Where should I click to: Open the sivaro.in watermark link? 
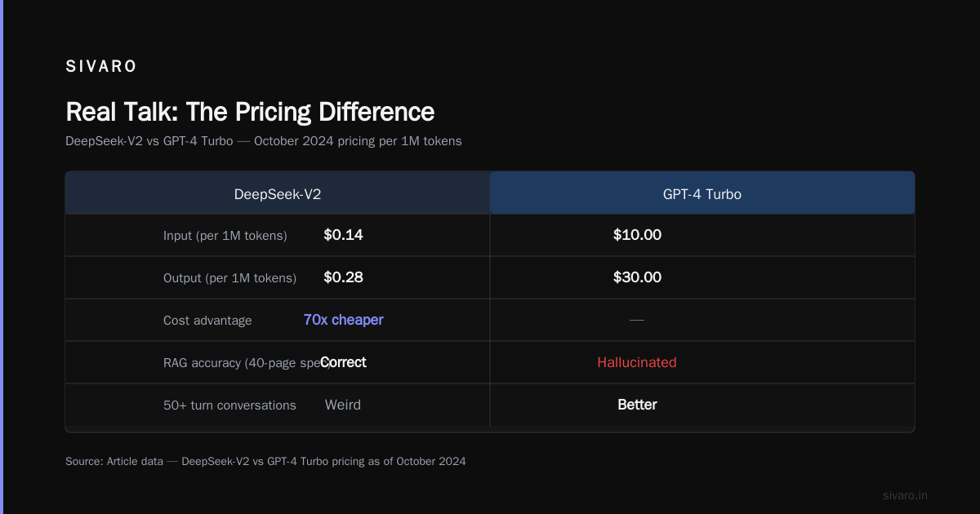[x=905, y=495]
